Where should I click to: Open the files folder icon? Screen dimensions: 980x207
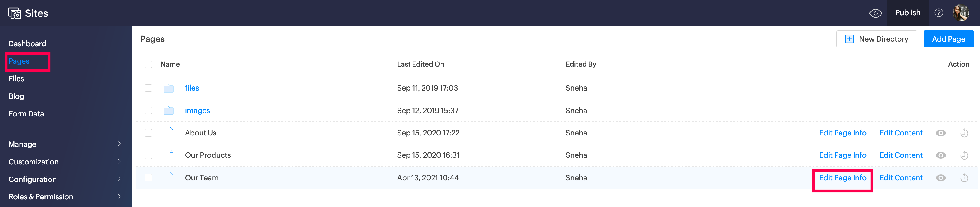pyautogui.click(x=168, y=89)
